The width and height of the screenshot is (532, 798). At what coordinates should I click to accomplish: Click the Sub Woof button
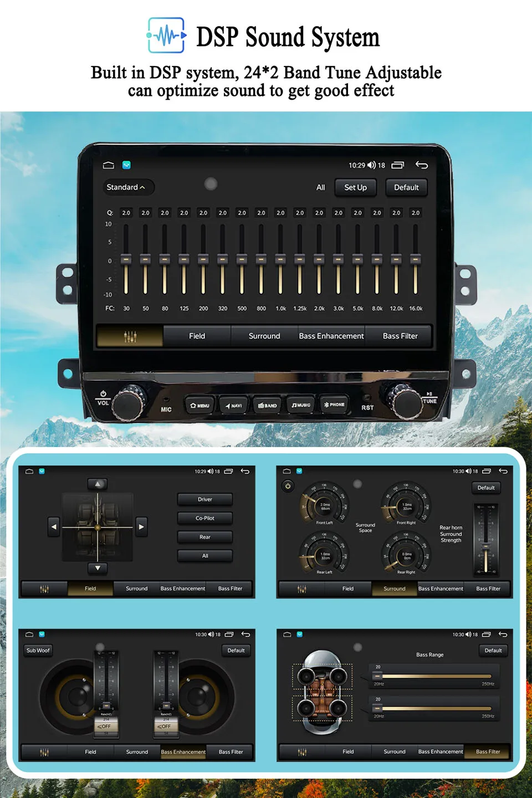[38, 651]
